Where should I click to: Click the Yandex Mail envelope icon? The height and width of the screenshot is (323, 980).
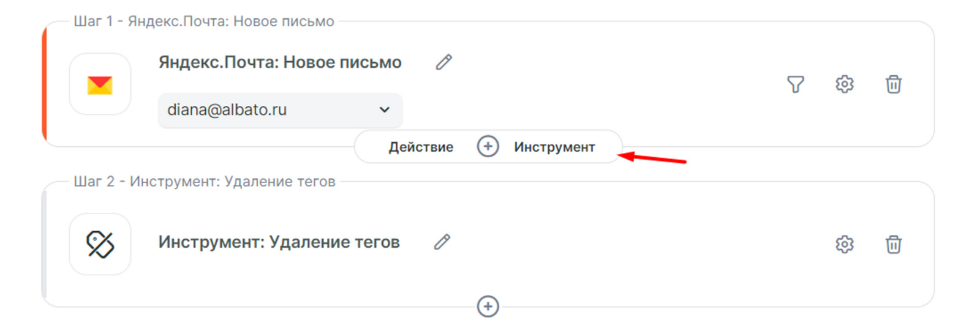click(100, 84)
